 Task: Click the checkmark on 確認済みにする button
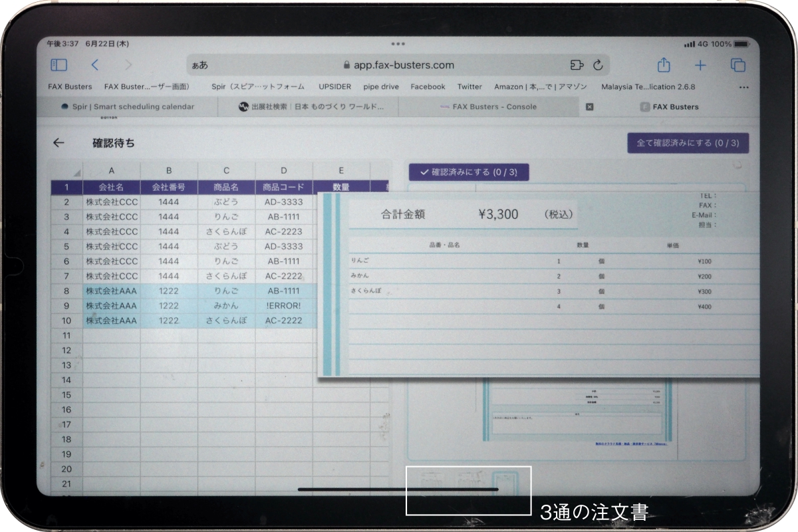pyautogui.click(x=426, y=172)
